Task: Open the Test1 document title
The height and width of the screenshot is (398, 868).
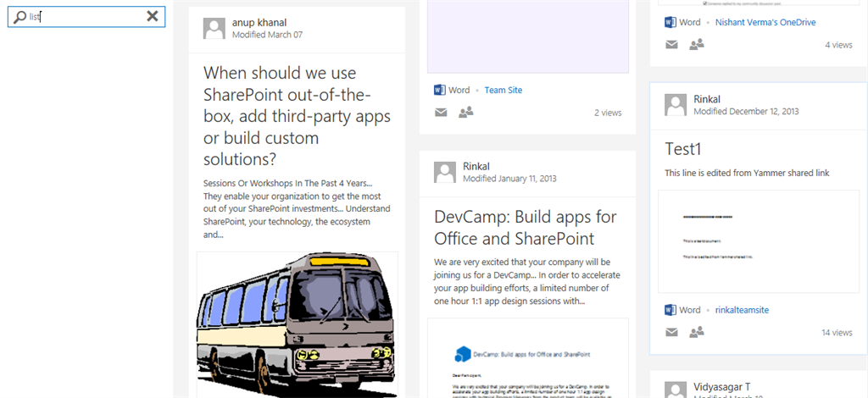Action: (684, 149)
